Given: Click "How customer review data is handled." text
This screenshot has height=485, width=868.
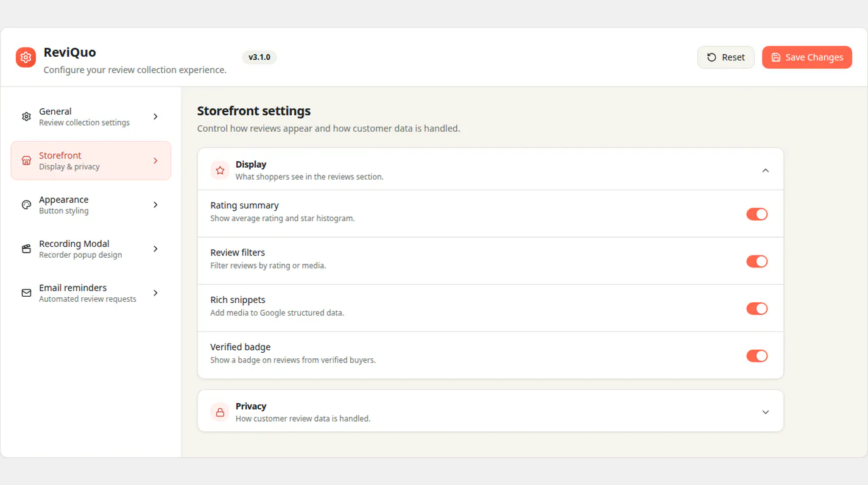Looking at the screenshot, I should pyautogui.click(x=303, y=419).
